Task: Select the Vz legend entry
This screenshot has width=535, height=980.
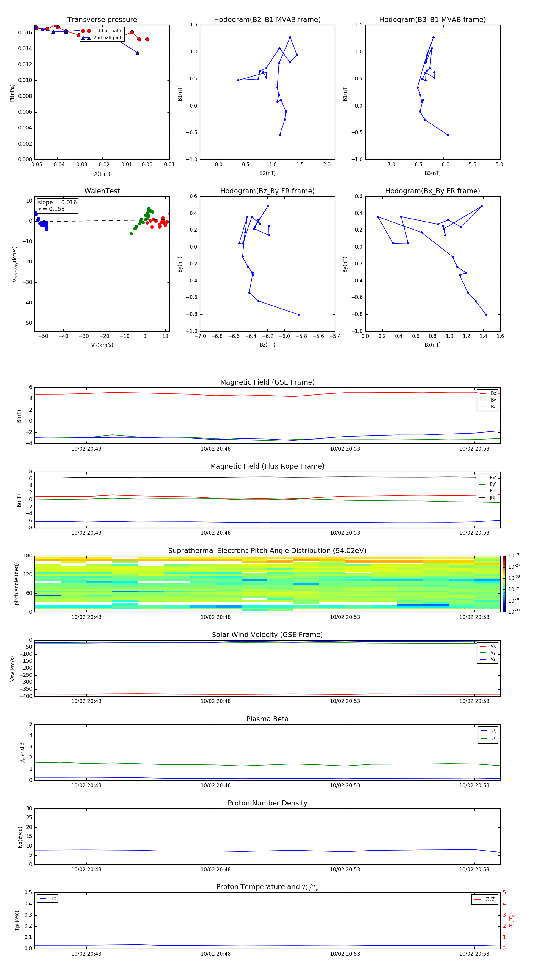Action: pos(488,659)
